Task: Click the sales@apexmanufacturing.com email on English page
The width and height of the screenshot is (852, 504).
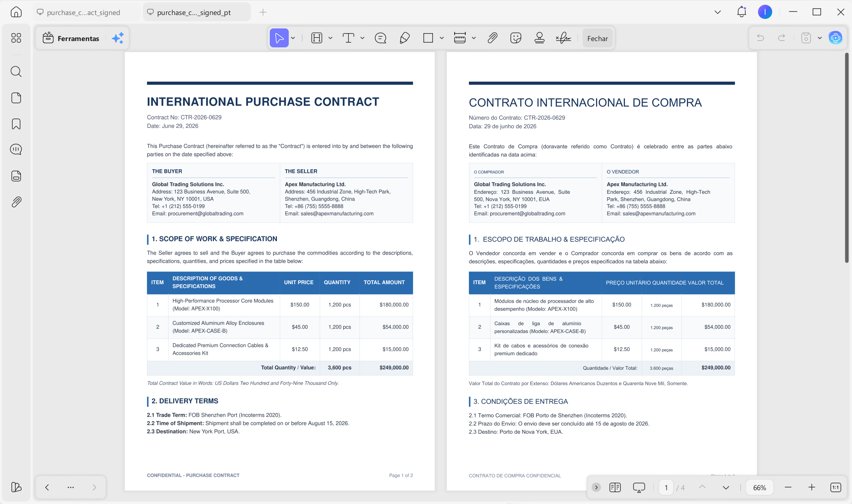Action: 337,214
